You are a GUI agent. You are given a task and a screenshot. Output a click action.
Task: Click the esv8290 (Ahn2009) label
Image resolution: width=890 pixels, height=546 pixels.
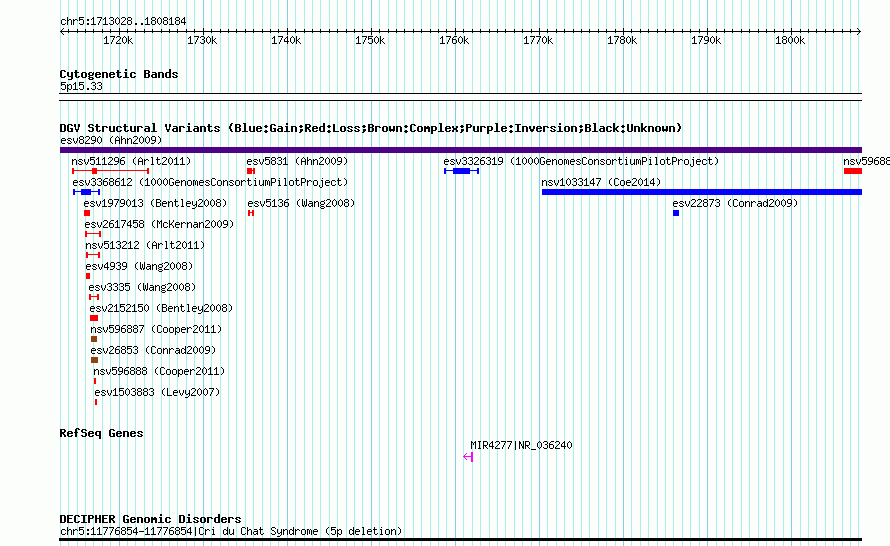pyautogui.click(x=111, y=140)
